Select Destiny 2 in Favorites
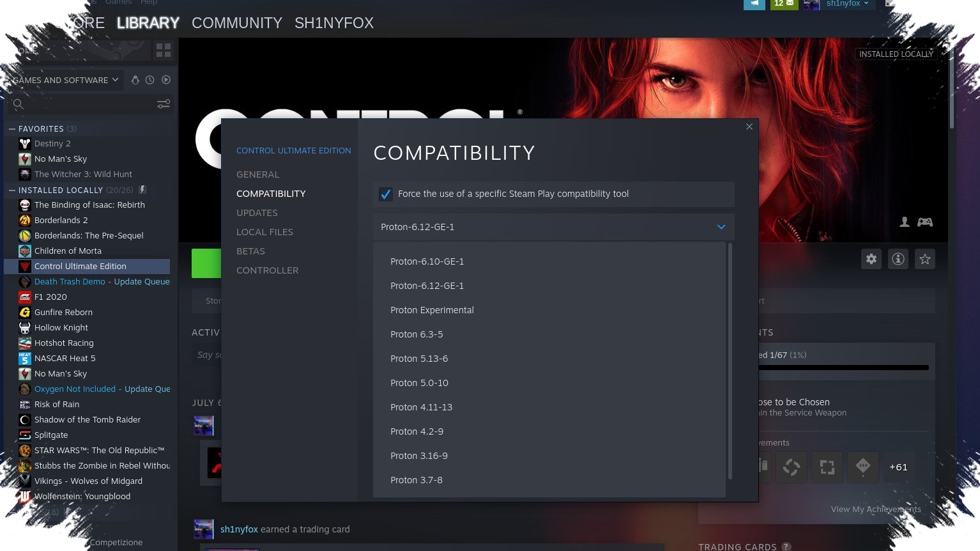Image resolution: width=980 pixels, height=551 pixels. (x=52, y=144)
